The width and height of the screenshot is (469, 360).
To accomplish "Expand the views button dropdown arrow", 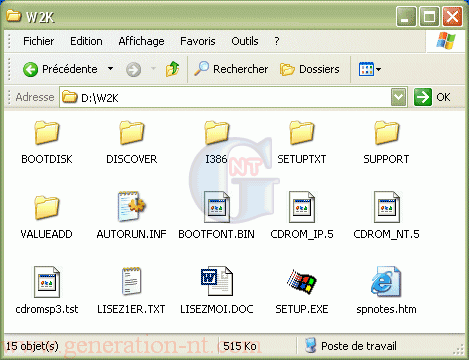I will 378,69.
